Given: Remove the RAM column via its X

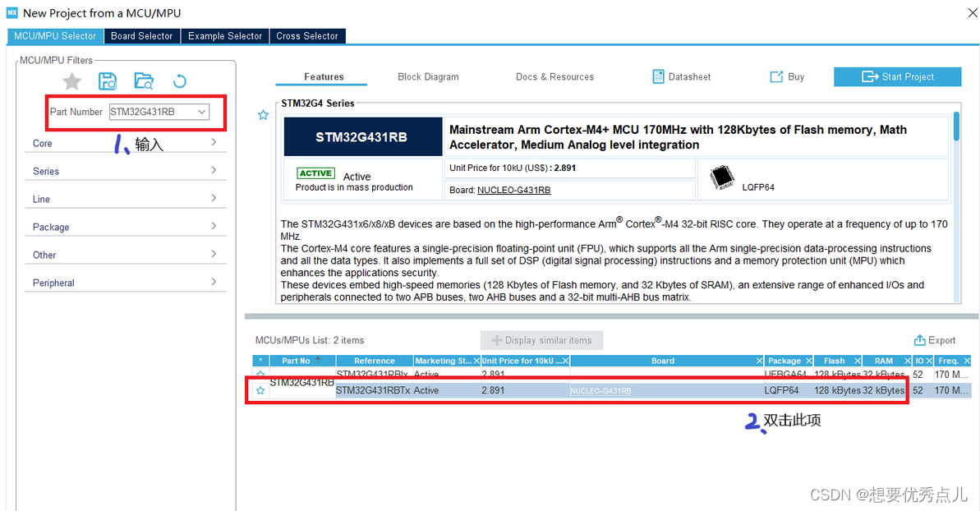Looking at the screenshot, I should pyautogui.click(x=908, y=361).
